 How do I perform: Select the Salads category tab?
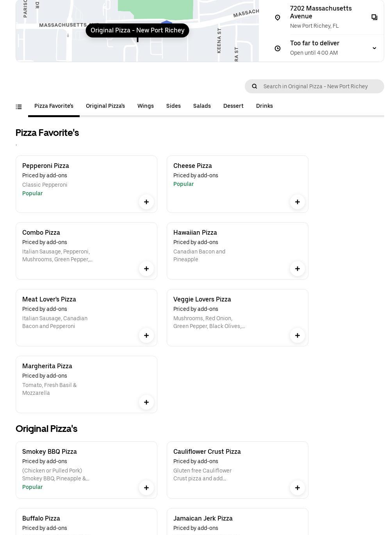click(202, 106)
